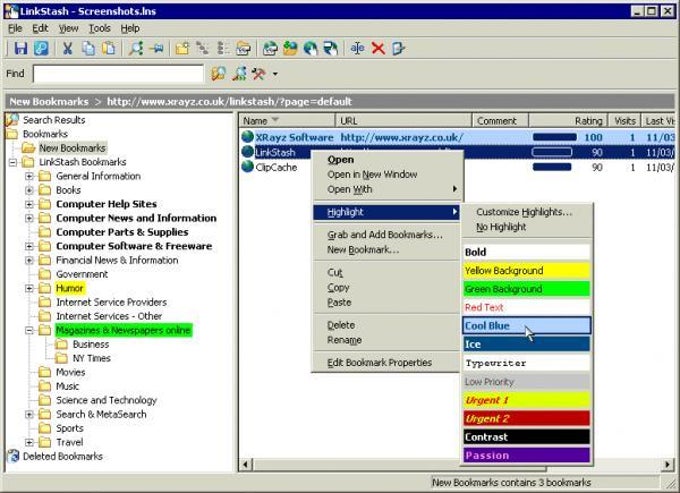Click Customize Highlights in submenu
Viewport: 680px width, 493px height.
click(x=524, y=212)
